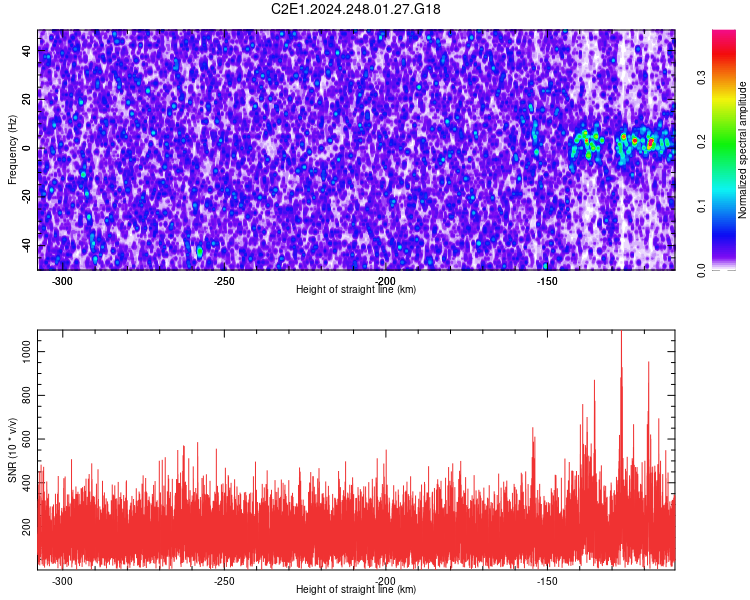Click the -250 tick under the spectrogram
The height and width of the screenshot is (600, 750).
(x=223, y=281)
